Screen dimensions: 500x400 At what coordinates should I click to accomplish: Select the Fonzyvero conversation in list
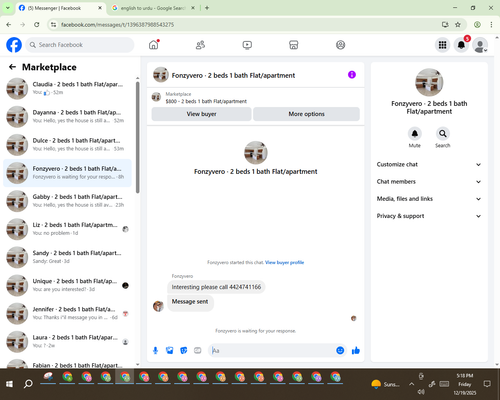point(67,173)
